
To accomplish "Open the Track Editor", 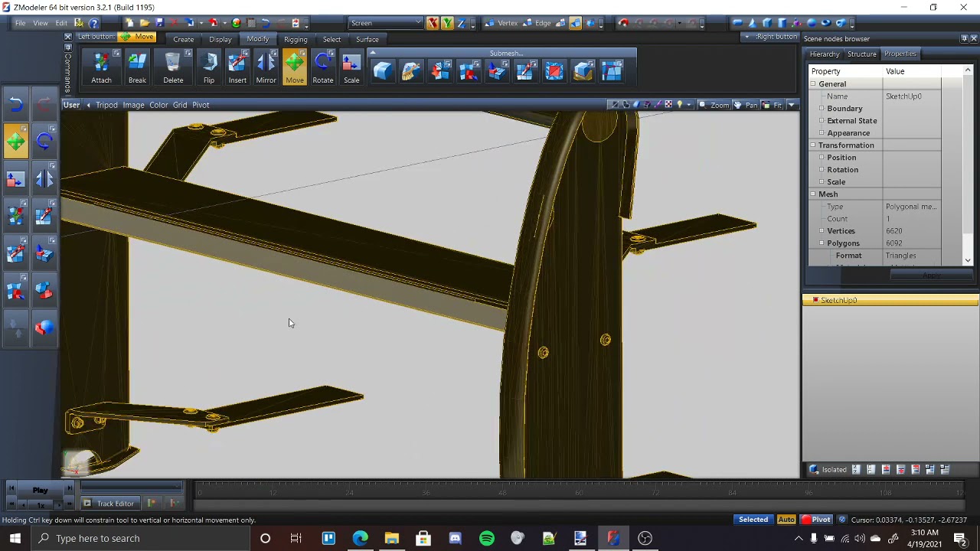I will [109, 503].
